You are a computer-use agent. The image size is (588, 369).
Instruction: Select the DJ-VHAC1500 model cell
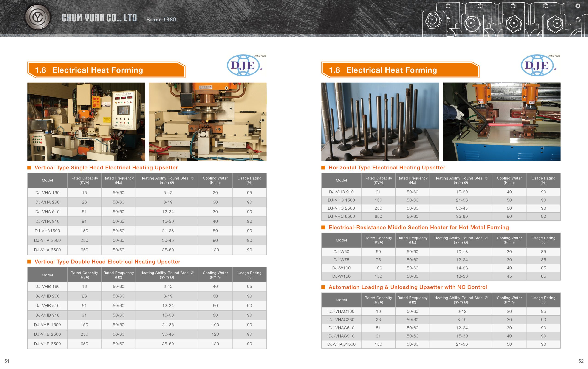[341, 344]
